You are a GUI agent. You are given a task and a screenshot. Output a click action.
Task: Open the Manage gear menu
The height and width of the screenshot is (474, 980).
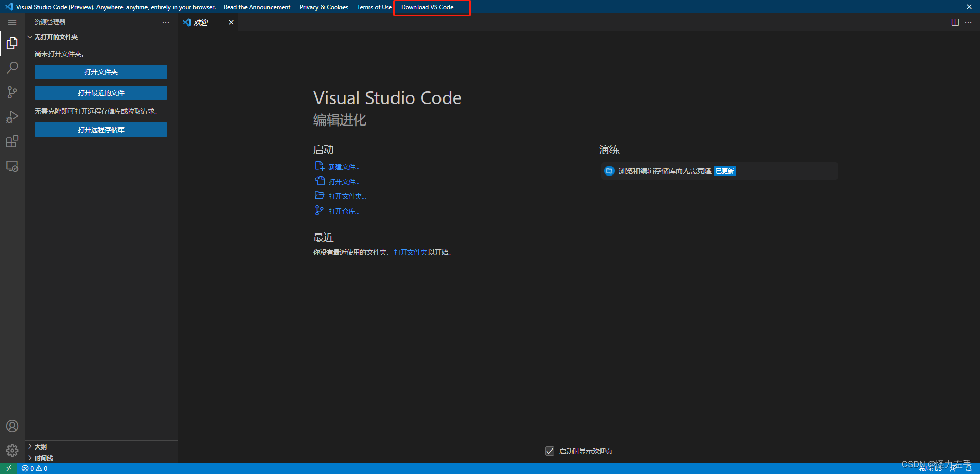point(12,451)
